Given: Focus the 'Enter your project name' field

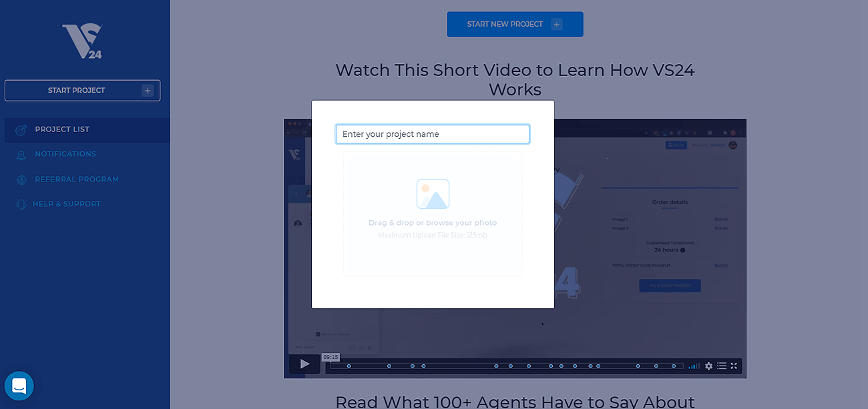Looking at the screenshot, I should click(x=433, y=134).
